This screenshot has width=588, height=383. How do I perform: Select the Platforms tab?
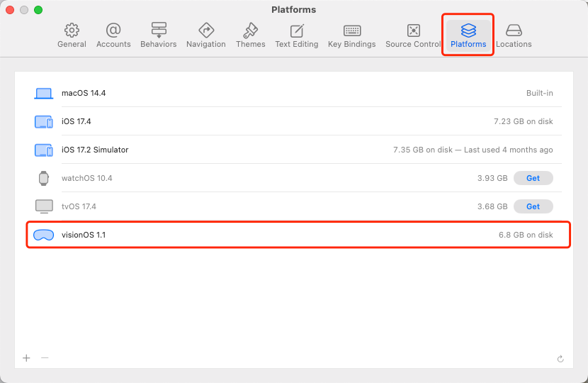[468, 35]
